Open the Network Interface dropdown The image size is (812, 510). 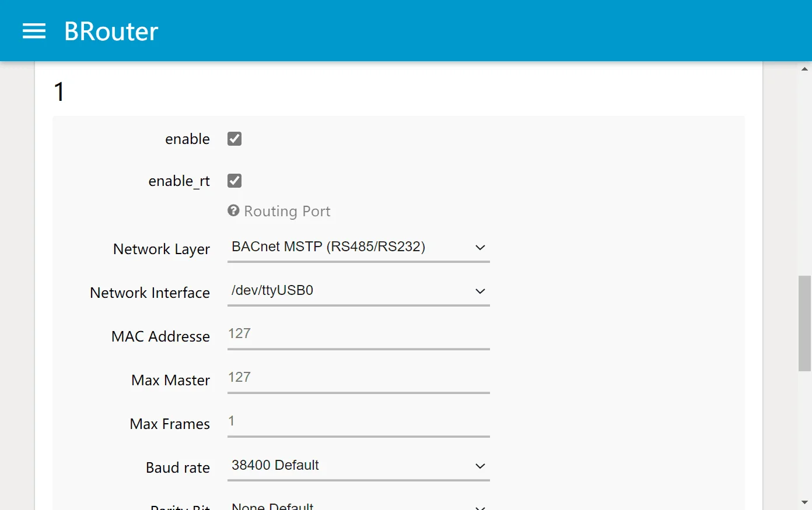pyautogui.click(x=358, y=291)
